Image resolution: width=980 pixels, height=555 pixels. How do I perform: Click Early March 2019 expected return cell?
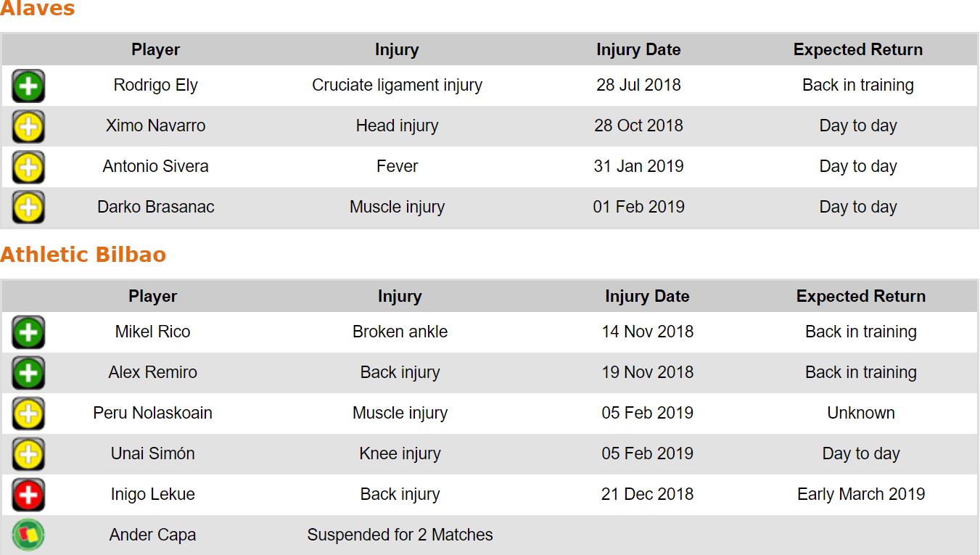click(x=861, y=494)
